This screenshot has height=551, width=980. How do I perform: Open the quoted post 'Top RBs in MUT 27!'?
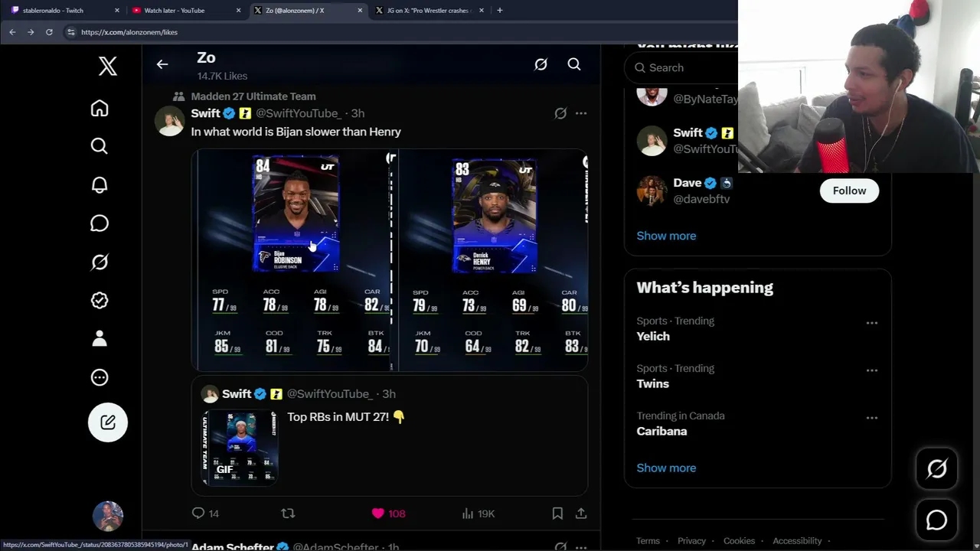[x=389, y=437]
